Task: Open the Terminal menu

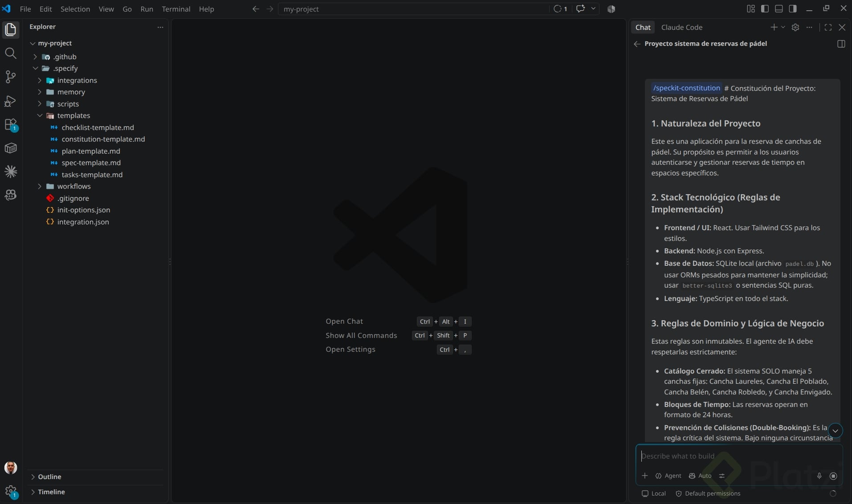Action: [176, 9]
